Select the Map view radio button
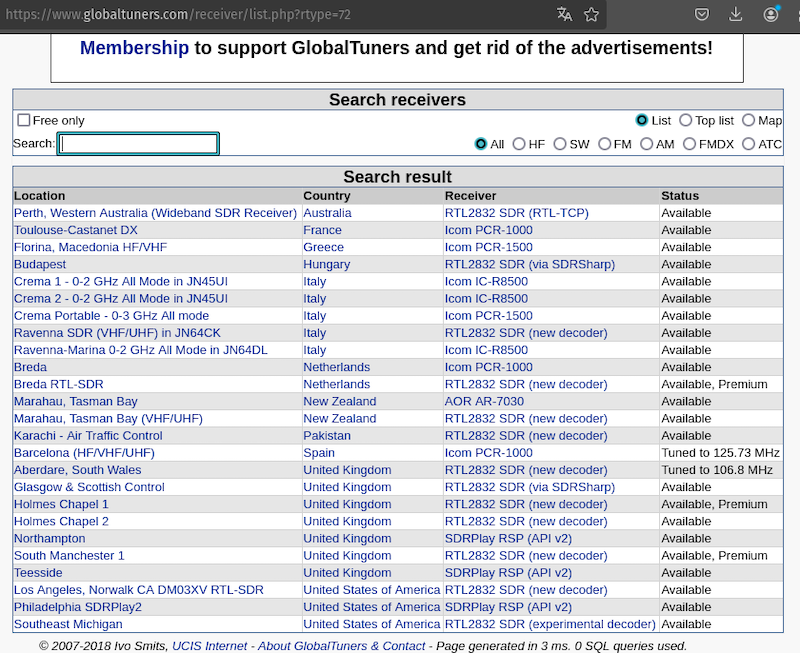This screenshot has height=653, width=800. click(x=749, y=120)
